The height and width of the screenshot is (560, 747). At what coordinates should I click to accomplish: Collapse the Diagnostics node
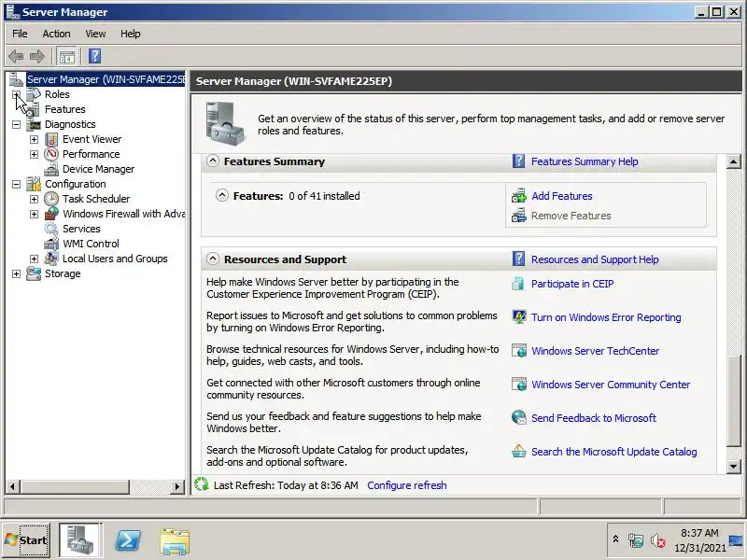[16, 124]
